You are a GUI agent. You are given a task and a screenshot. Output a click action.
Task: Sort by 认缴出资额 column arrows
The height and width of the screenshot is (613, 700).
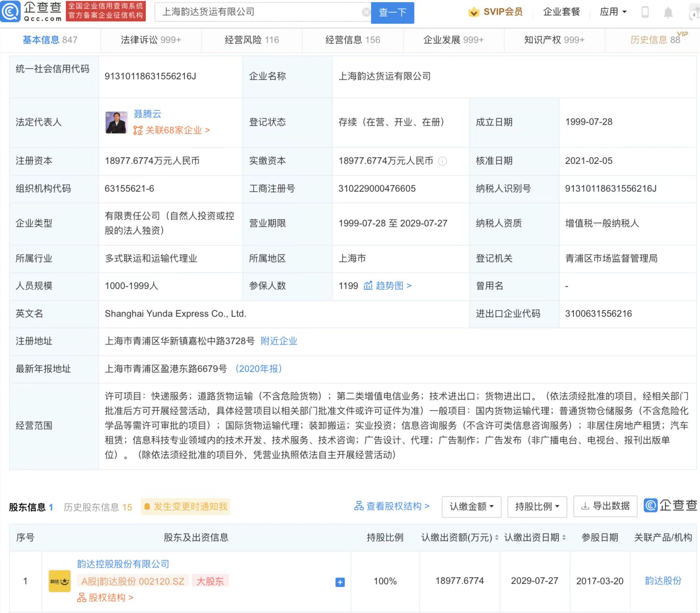coord(497,537)
